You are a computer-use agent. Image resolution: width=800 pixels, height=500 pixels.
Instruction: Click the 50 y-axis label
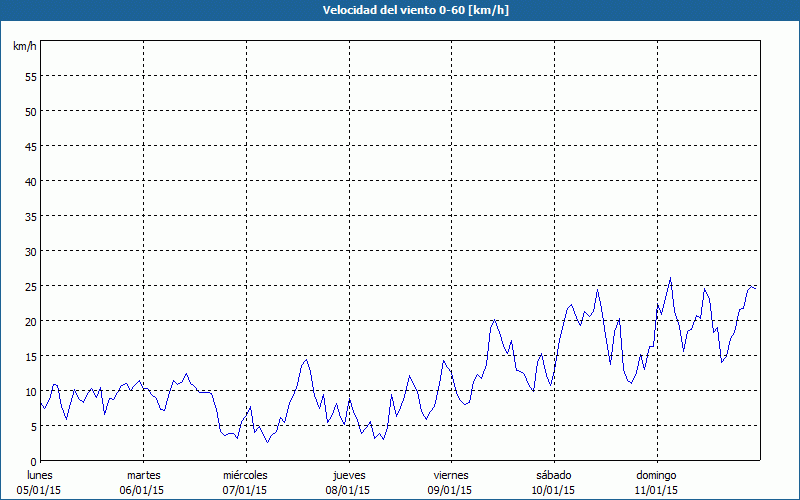(x=30, y=111)
